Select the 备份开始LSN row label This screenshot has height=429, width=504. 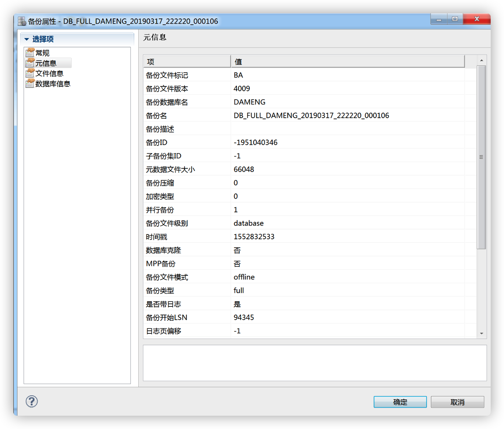[166, 318]
